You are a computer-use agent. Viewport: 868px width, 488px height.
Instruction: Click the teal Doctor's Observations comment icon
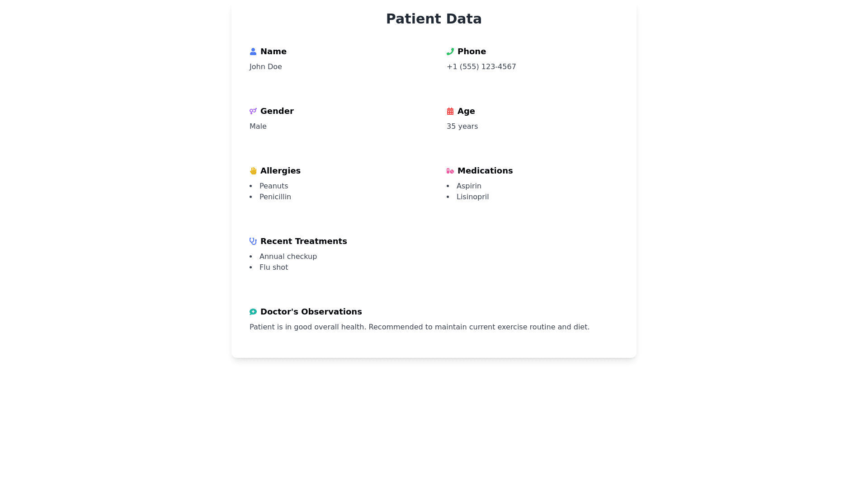click(x=253, y=312)
